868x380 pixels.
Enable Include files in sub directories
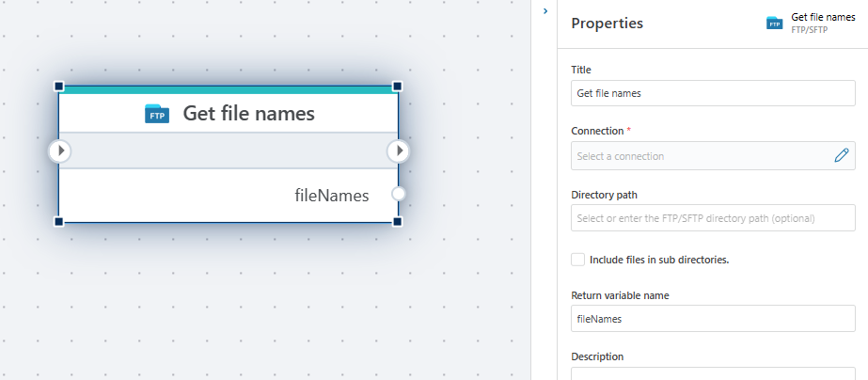point(578,260)
